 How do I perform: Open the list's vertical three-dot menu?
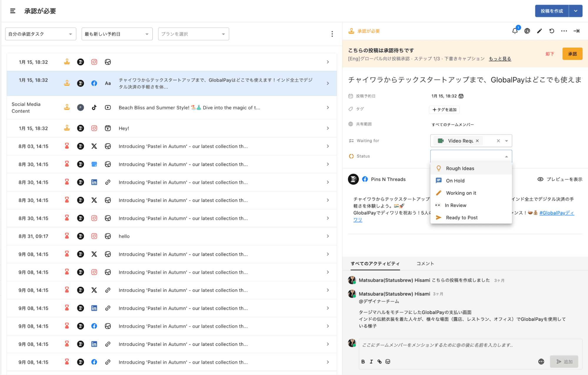[332, 34]
